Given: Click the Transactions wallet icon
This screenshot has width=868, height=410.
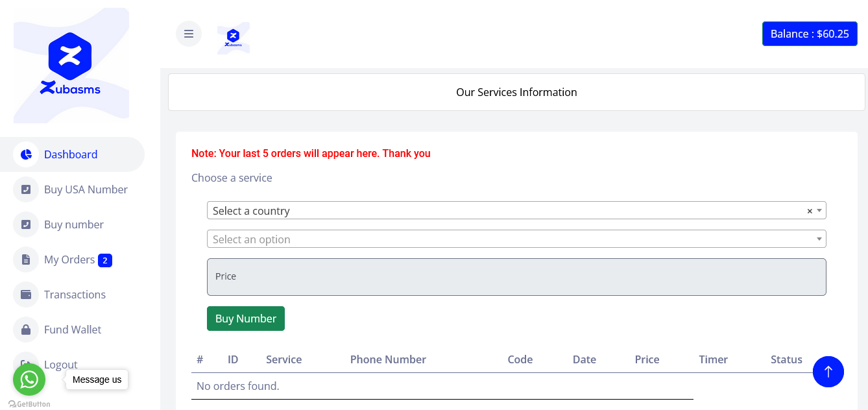Looking at the screenshot, I should click(26, 295).
